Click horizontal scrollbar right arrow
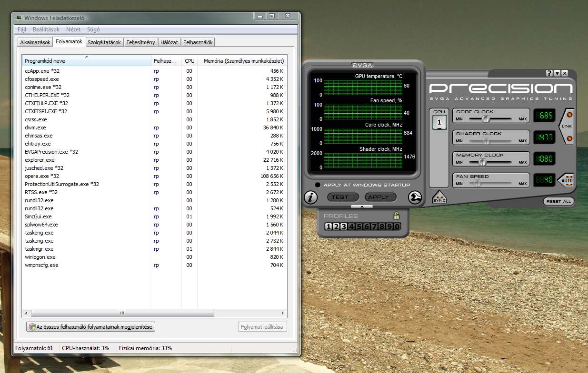Screen dimensions: 588x373 pos(282,313)
